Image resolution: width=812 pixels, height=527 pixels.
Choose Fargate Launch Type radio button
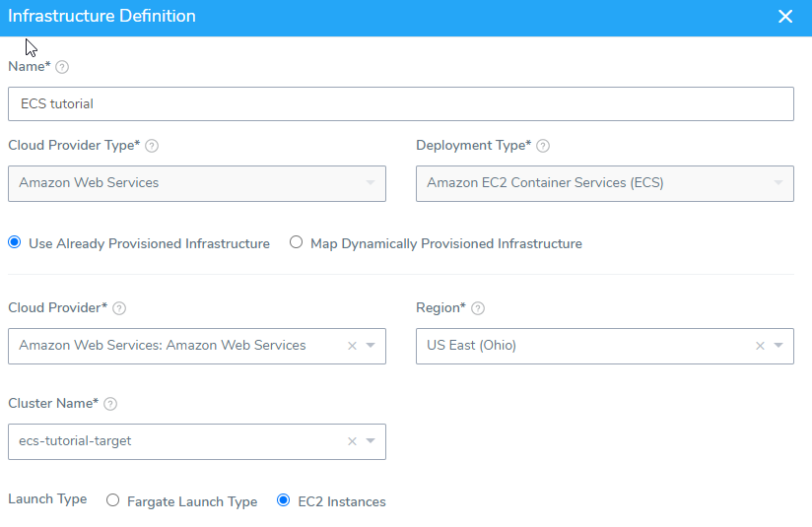[112, 500]
